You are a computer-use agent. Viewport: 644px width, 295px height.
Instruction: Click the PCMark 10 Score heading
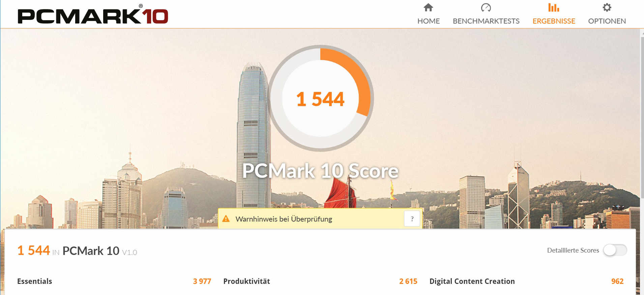coord(320,171)
